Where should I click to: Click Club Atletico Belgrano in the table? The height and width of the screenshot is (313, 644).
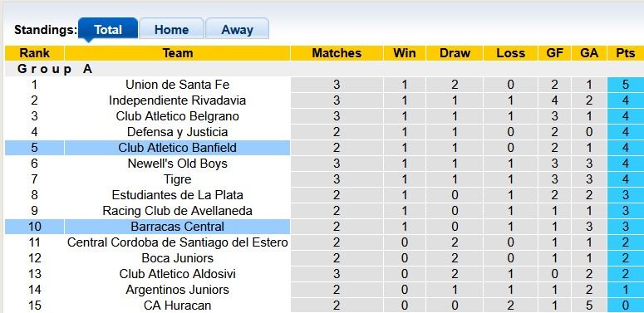tap(178, 116)
